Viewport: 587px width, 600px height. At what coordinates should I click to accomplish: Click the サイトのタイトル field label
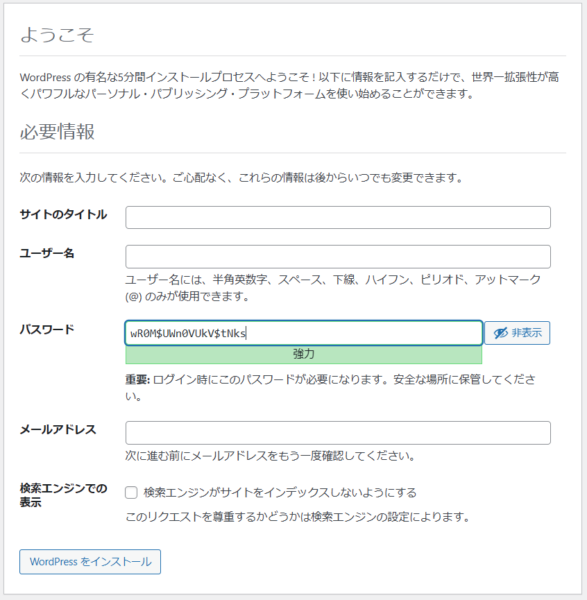coord(63,214)
